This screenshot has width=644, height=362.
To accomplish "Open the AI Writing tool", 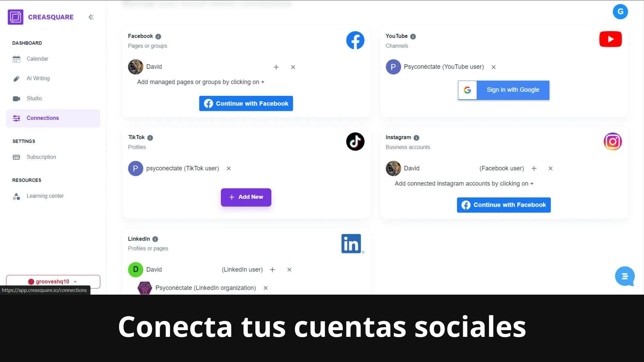I will [x=38, y=78].
